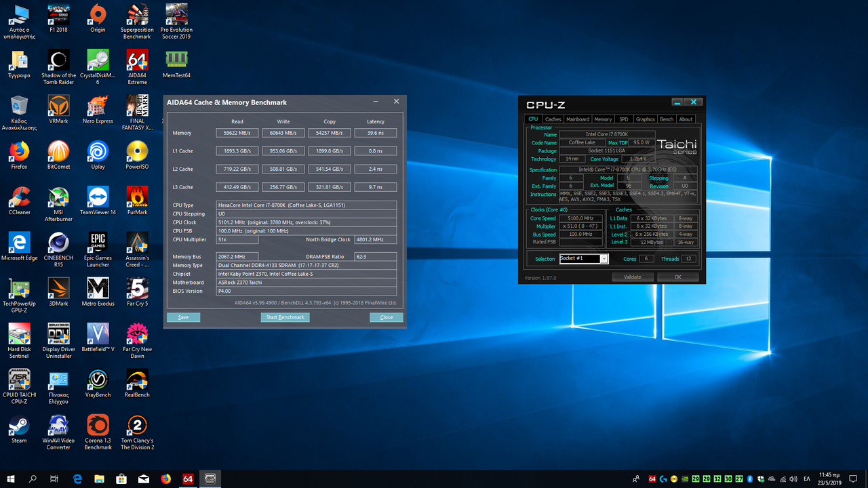Launch PowerISO desktop icon
868x488 pixels.
137,155
